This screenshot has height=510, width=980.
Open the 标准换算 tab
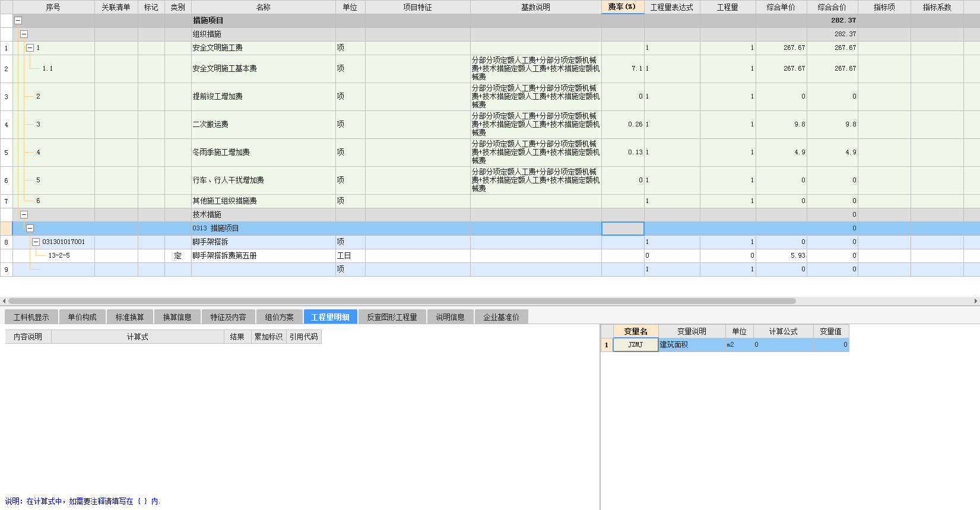click(129, 317)
